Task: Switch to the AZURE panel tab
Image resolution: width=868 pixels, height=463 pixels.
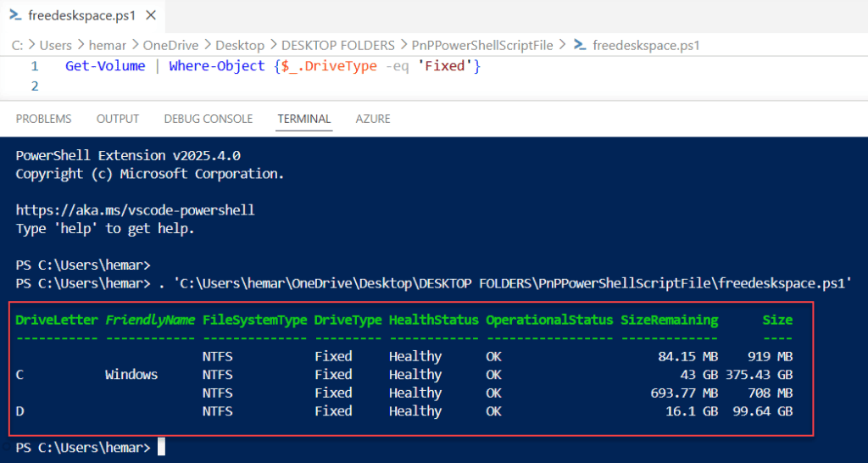Action: pos(373,119)
